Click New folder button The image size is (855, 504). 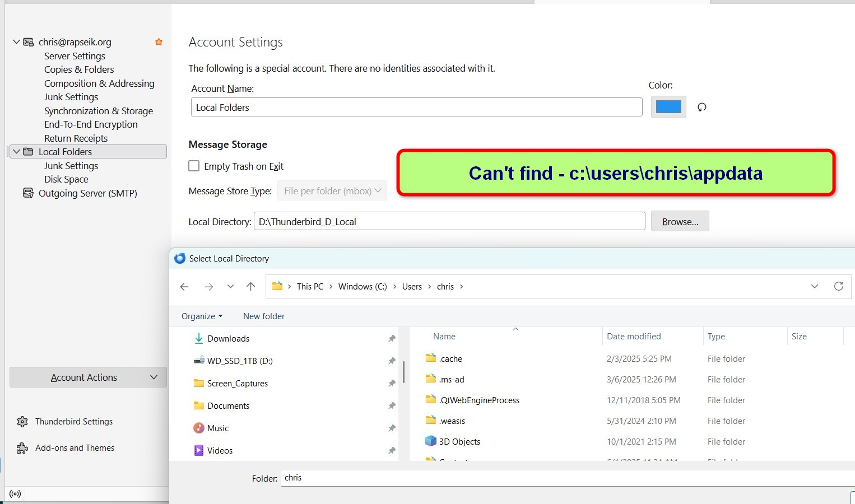pyautogui.click(x=264, y=316)
